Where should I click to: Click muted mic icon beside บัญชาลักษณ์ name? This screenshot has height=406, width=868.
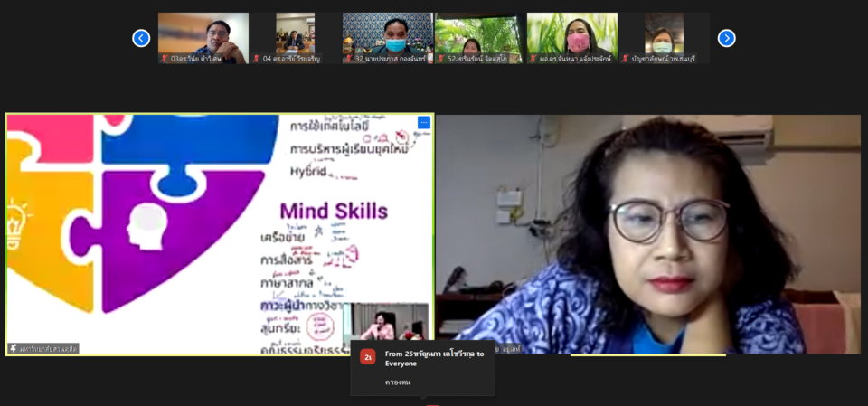tap(626, 58)
